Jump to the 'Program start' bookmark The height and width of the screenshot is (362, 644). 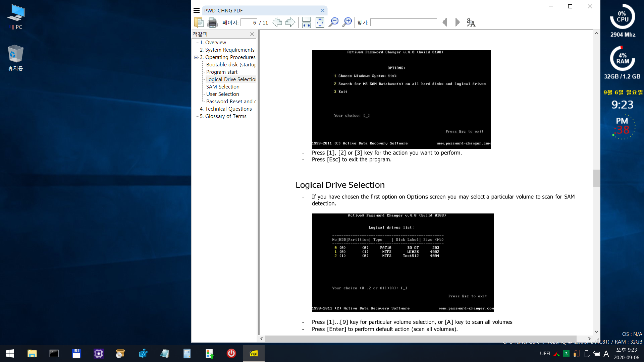[222, 72]
